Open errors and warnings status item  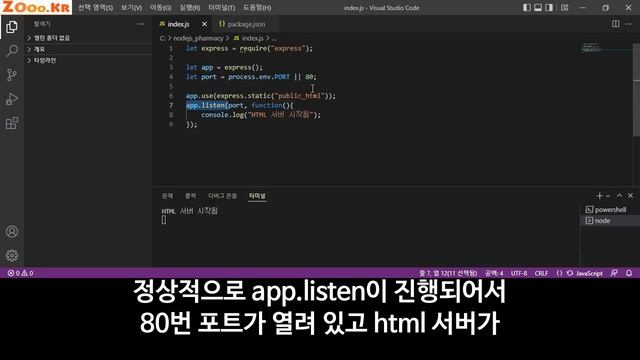20,273
